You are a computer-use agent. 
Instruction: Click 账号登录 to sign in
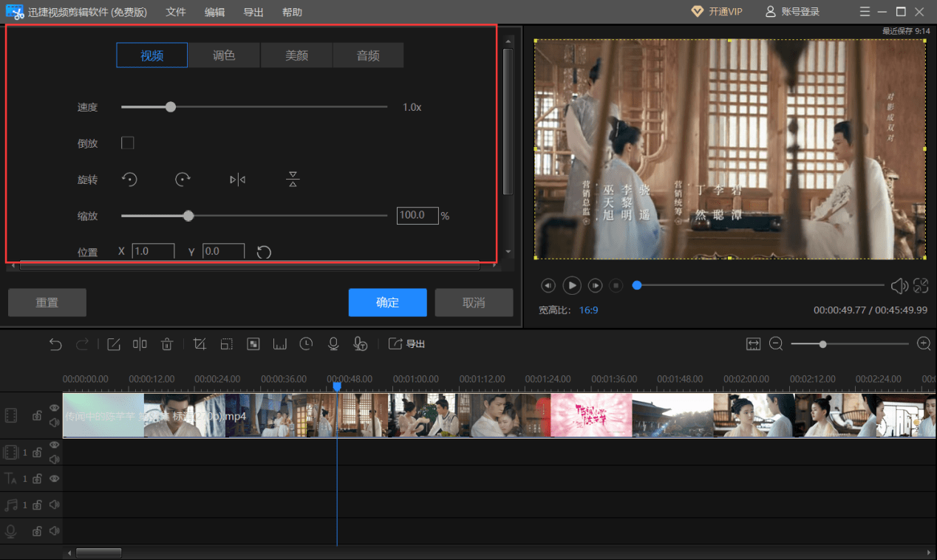[792, 12]
